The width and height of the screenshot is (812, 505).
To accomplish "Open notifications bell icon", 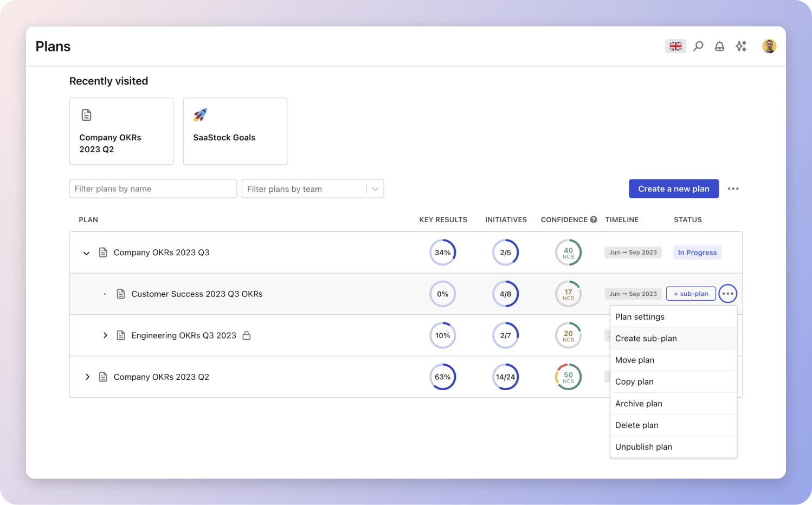I will point(719,46).
